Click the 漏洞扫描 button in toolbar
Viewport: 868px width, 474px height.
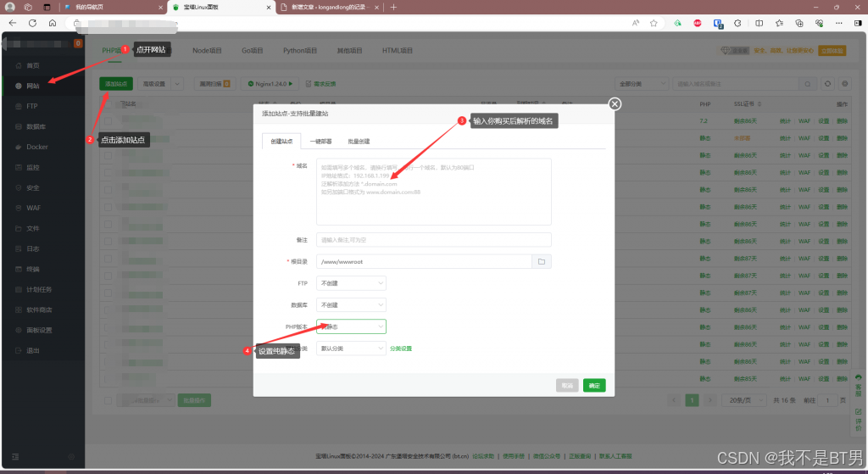[214, 84]
